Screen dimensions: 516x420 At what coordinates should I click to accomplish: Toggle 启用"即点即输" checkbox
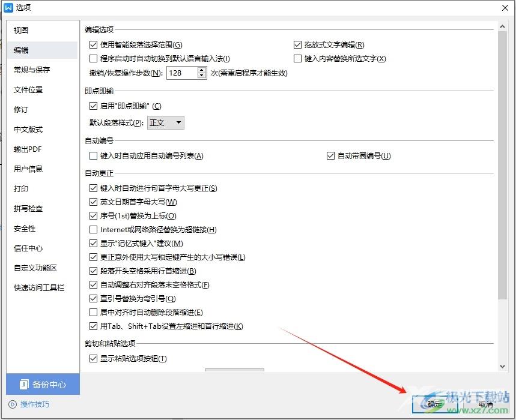(x=94, y=106)
